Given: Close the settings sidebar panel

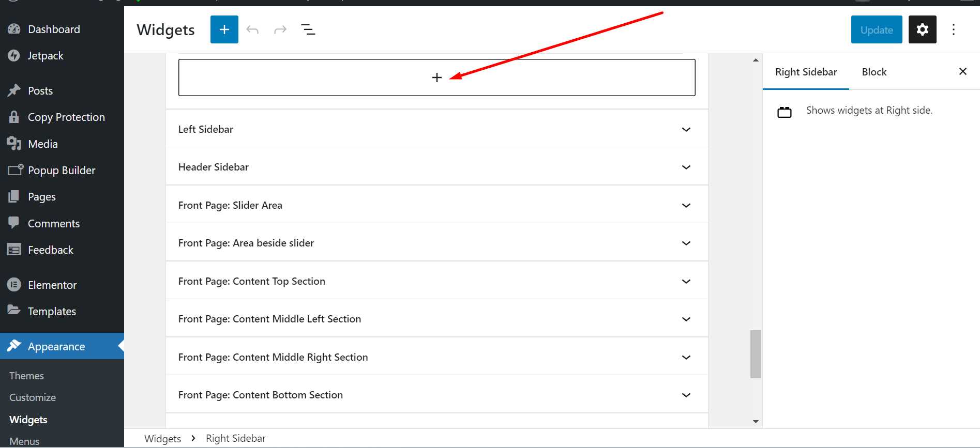Looking at the screenshot, I should (962, 71).
